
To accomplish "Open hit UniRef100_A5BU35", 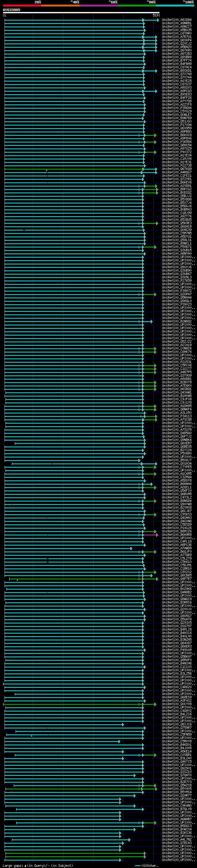I will pos(177,30).
